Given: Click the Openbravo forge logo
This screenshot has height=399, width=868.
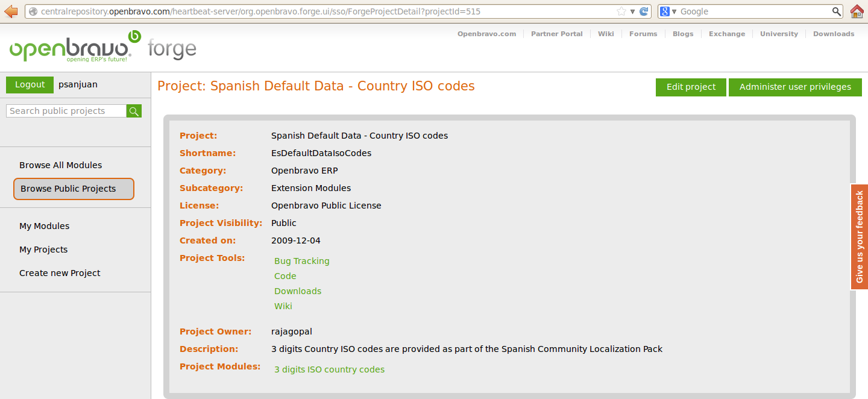Looking at the screenshot, I should point(102,47).
